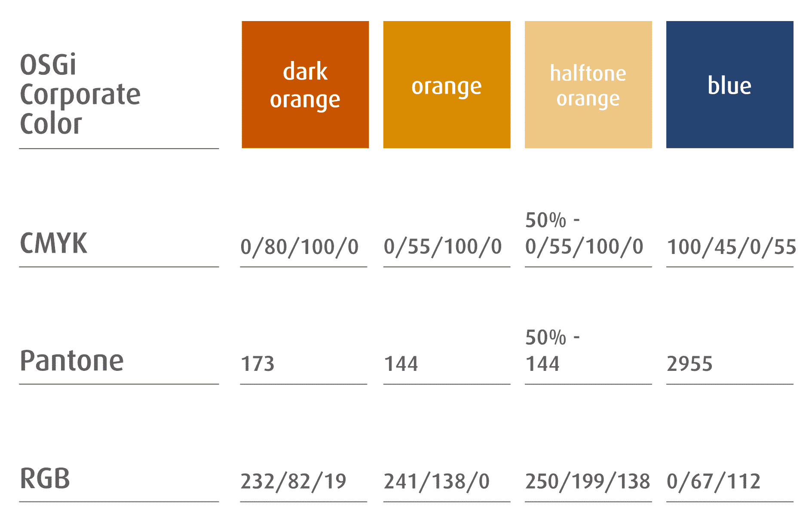Select the CMYK row label
Viewport: 812px width, 529px height.
54,243
